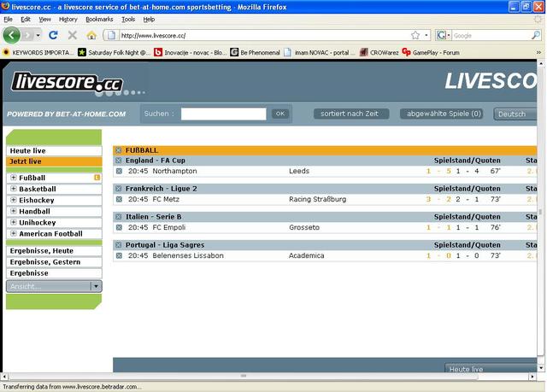The height and width of the screenshot is (392, 547).
Task: Open imam NOVAC - portal bookmark
Action: [x=319, y=53]
